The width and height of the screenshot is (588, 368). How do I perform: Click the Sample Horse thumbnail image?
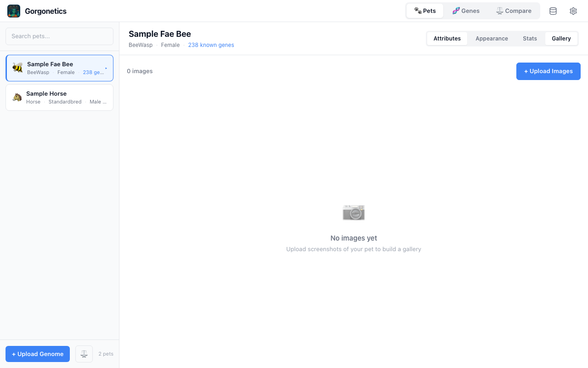pos(17,97)
